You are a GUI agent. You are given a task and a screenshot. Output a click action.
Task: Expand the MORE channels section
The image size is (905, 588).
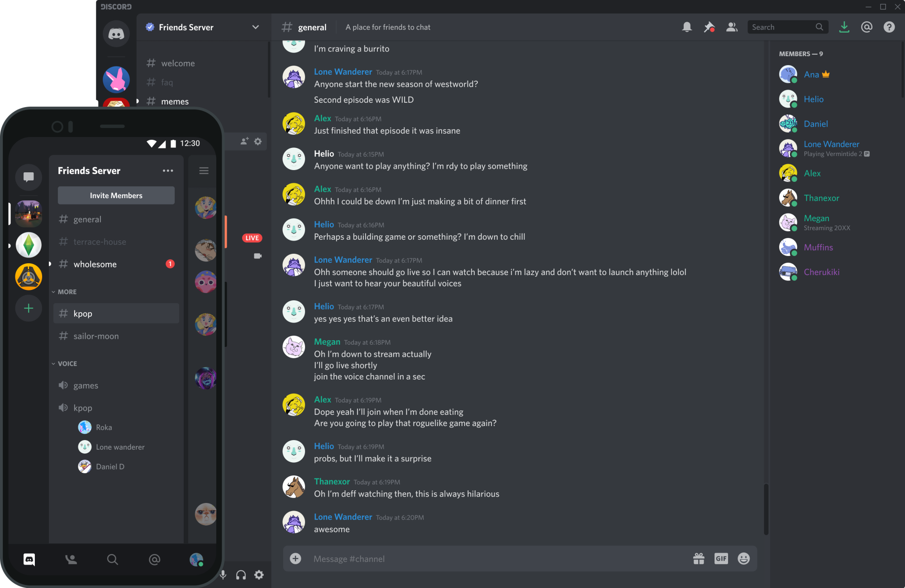tap(67, 291)
